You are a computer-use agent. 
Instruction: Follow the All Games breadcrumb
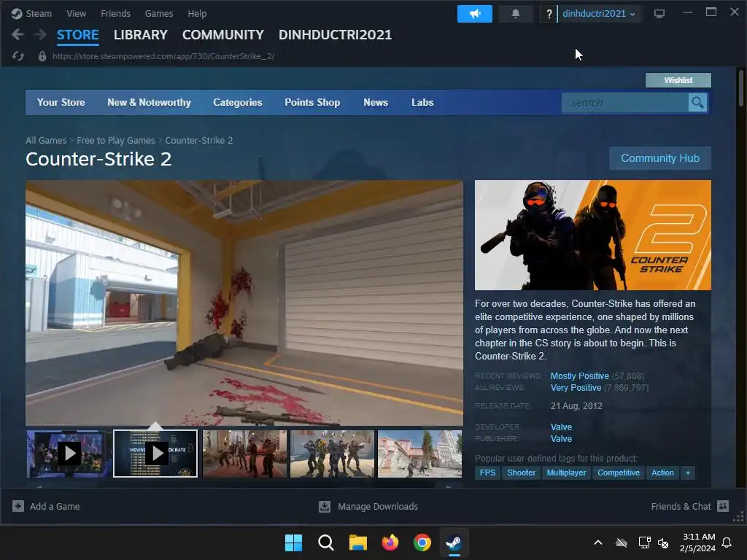point(46,141)
